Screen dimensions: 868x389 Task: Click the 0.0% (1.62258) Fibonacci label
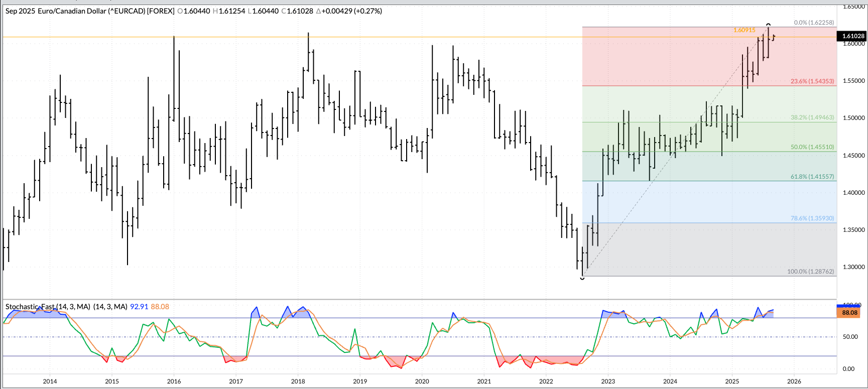tap(813, 23)
